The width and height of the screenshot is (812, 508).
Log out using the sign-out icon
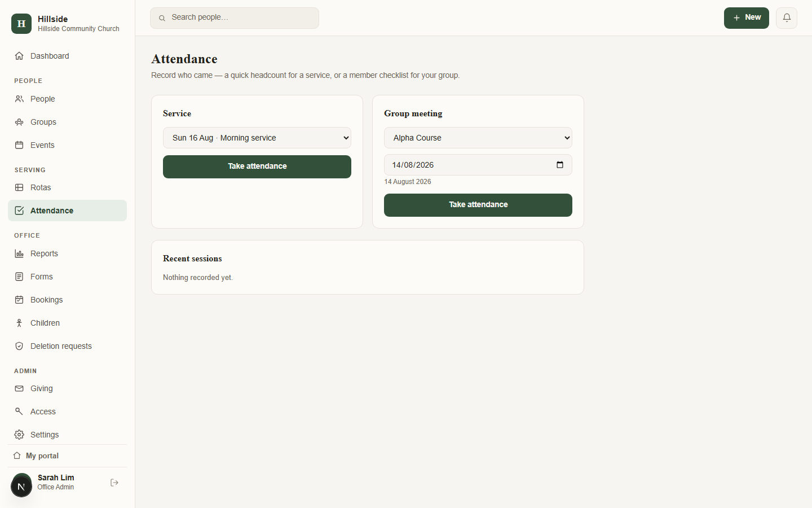tap(114, 483)
